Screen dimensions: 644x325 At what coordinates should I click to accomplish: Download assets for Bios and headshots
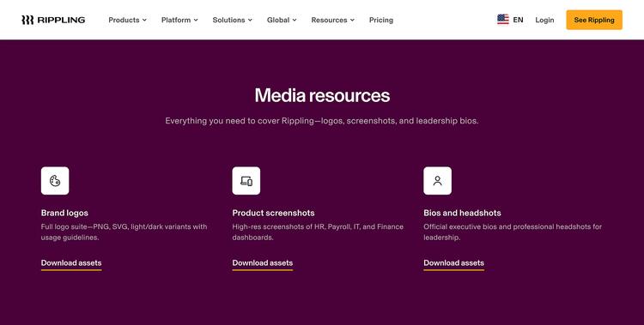pyautogui.click(x=454, y=263)
